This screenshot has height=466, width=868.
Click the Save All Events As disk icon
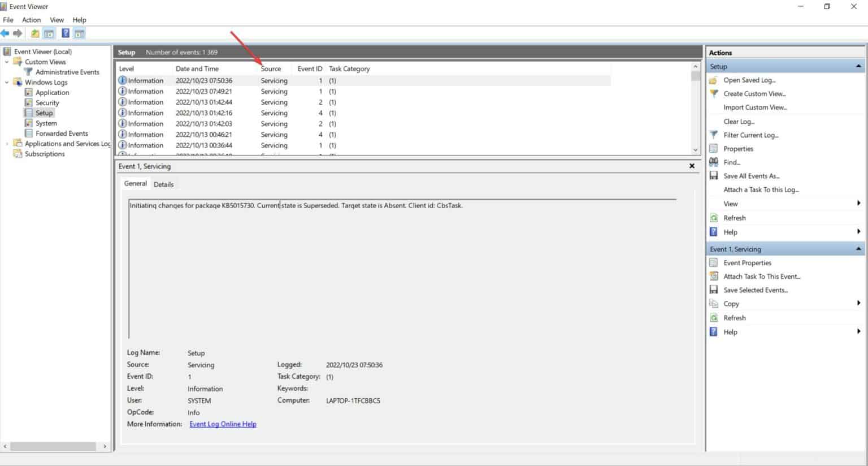click(713, 175)
